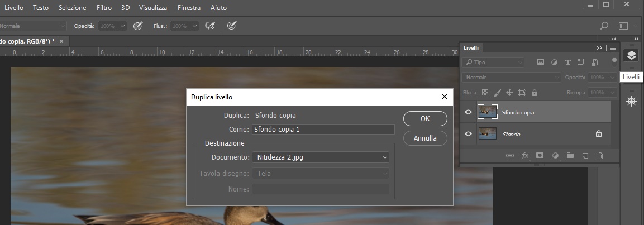Add a layer mask icon
644x225 pixels.
540,156
